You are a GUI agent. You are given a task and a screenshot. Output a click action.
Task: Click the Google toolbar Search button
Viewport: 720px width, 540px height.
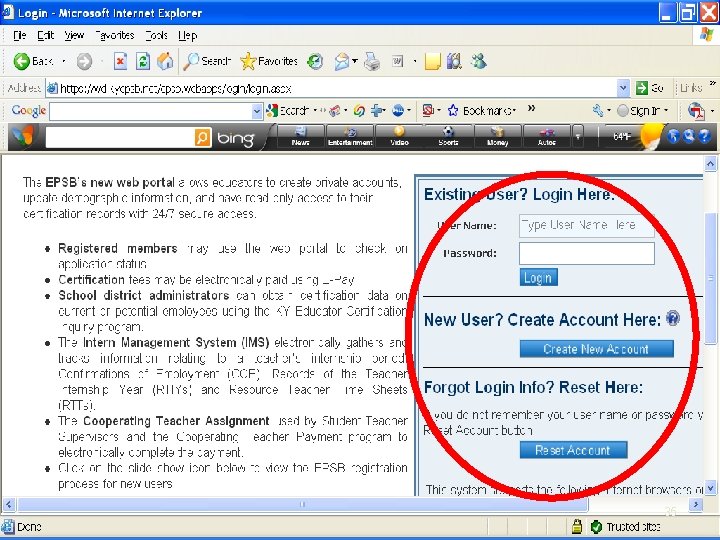pyautogui.click(x=287, y=111)
